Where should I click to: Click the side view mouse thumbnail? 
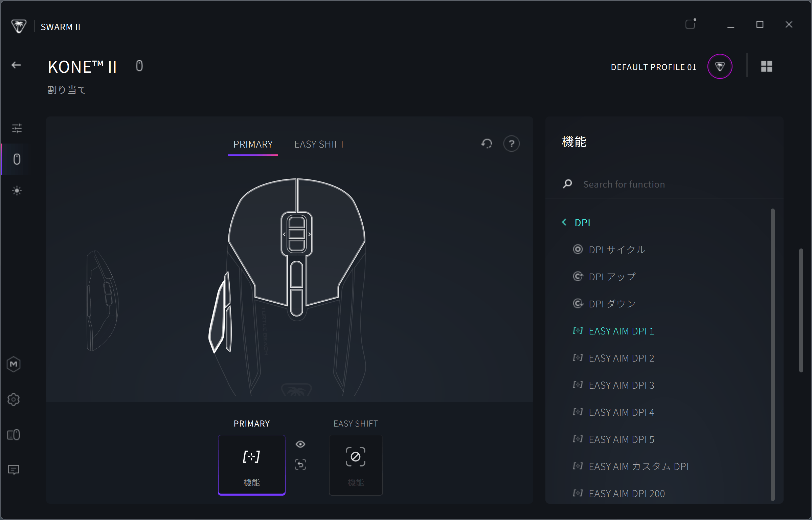coord(102,301)
